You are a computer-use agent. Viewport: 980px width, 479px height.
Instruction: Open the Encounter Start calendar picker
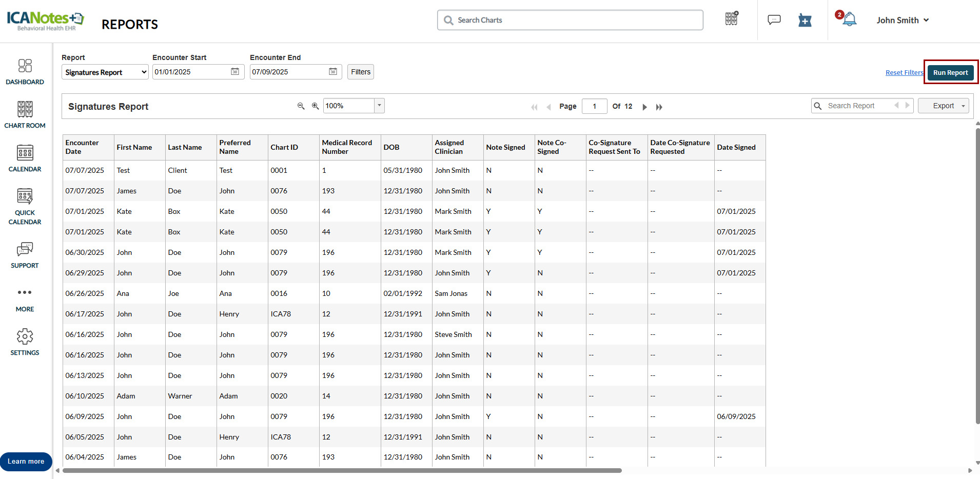tap(235, 72)
